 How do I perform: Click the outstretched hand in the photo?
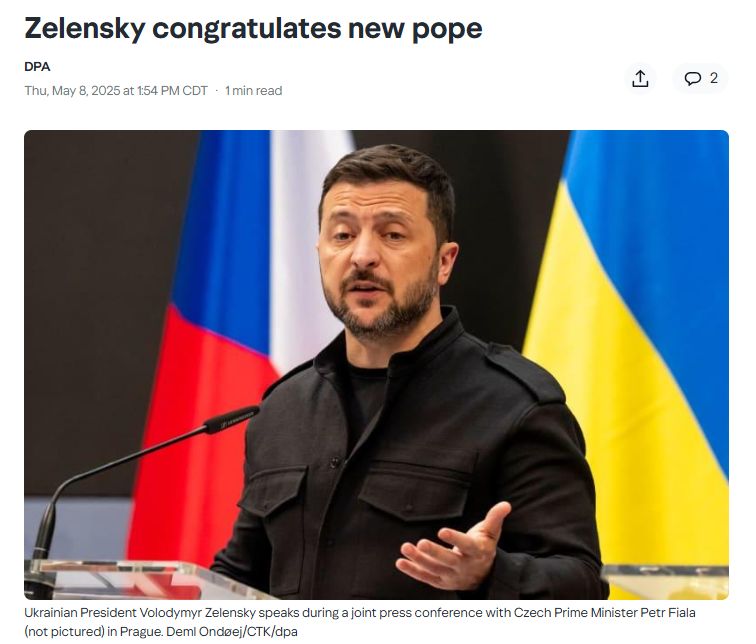coord(452,549)
